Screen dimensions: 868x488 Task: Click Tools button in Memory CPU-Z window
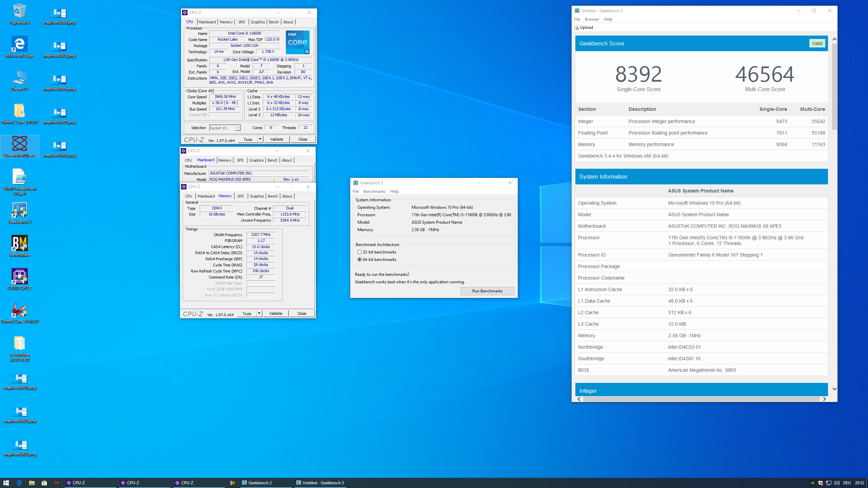point(247,313)
